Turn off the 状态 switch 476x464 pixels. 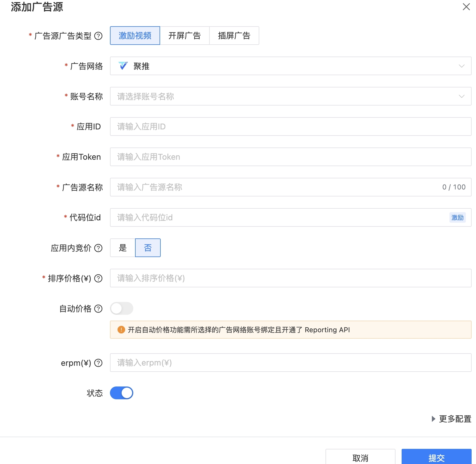coord(122,393)
